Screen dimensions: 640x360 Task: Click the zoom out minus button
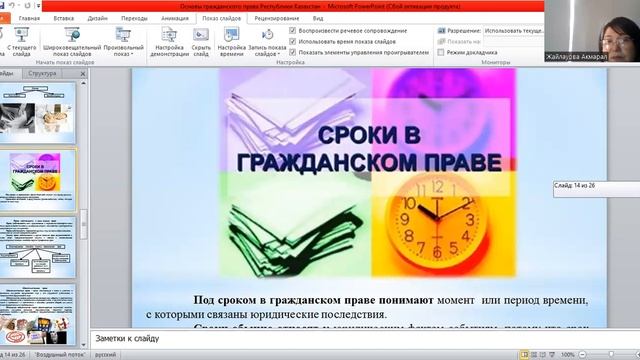[583, 355]
